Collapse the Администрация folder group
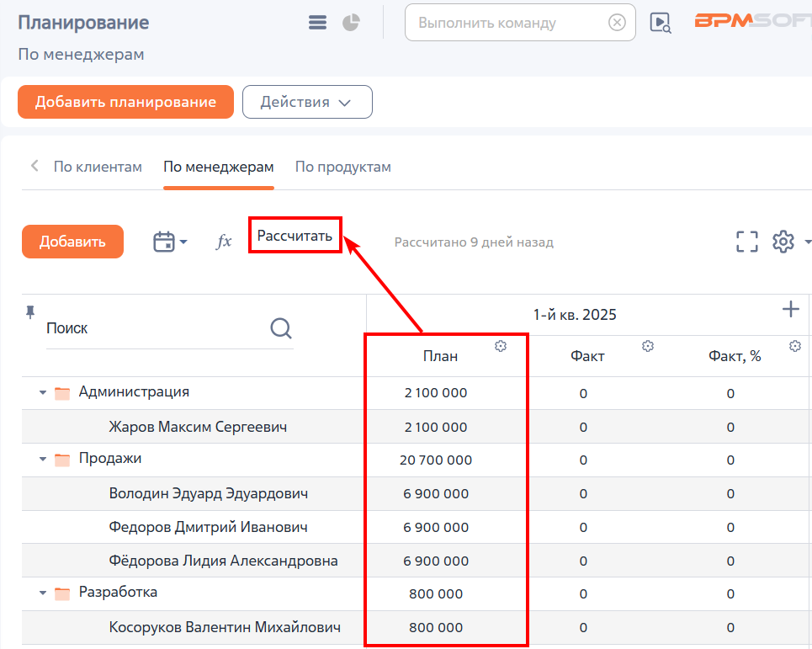The image size is (812, 649). pyautogui.click(x=43, y=392)
